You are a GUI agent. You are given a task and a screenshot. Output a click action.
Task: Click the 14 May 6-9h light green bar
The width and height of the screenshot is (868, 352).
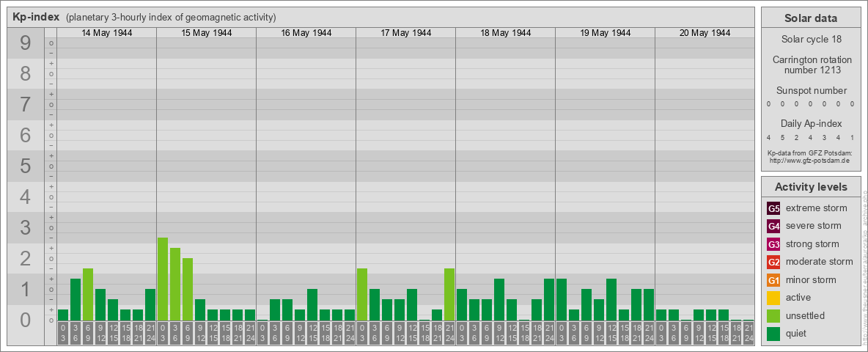[88, 295]
